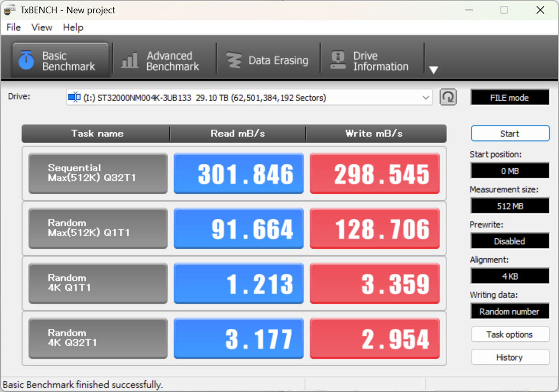The image size is (559, 392).
Task: Open the drive selection dropdown
Action: (x=425, y=97)
